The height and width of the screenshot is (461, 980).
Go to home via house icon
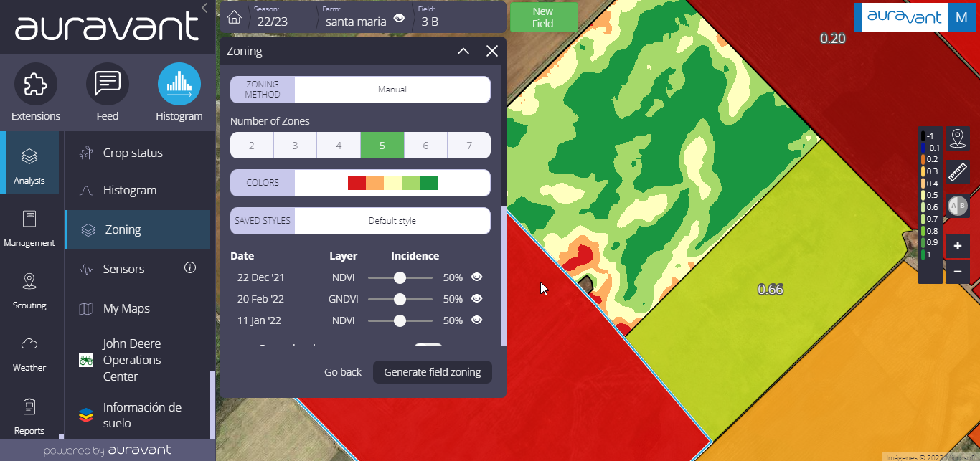click(x=233, y=17)
